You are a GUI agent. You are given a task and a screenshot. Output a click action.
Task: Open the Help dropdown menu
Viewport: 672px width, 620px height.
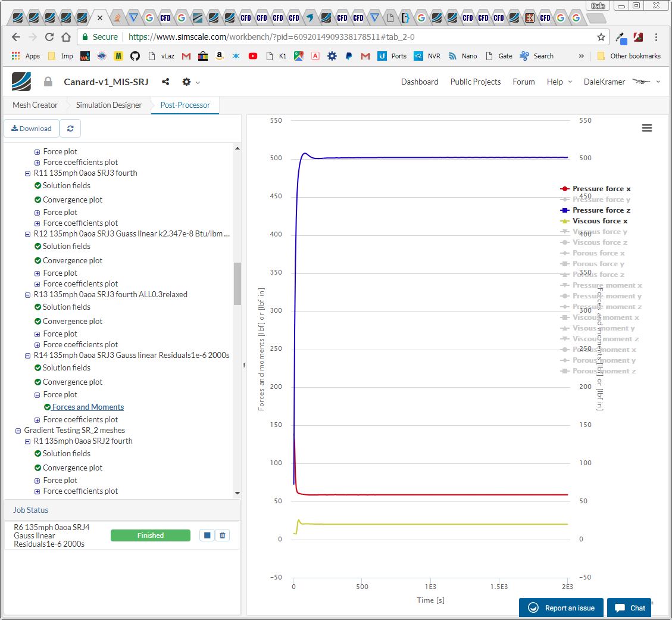(x=559, y=82)
